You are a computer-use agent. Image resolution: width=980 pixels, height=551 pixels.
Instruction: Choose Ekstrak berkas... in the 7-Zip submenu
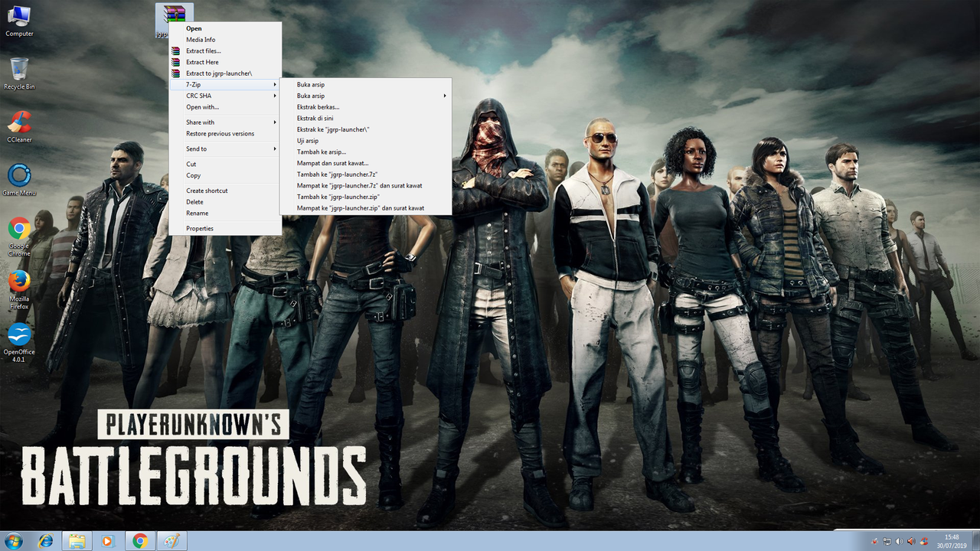(366, 107)
